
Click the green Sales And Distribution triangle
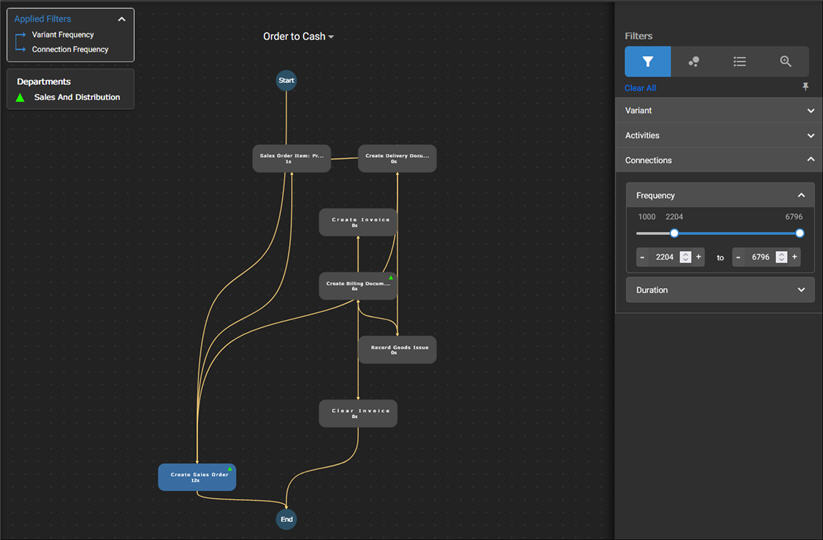click(20, 98)
